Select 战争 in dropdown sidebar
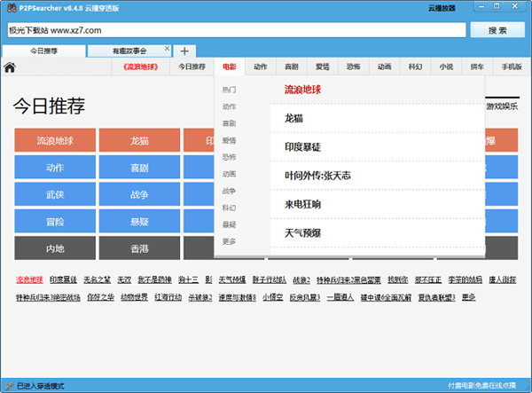Image resolution: width=532 pixels, height=393 pixels. [x=229, y=191]
